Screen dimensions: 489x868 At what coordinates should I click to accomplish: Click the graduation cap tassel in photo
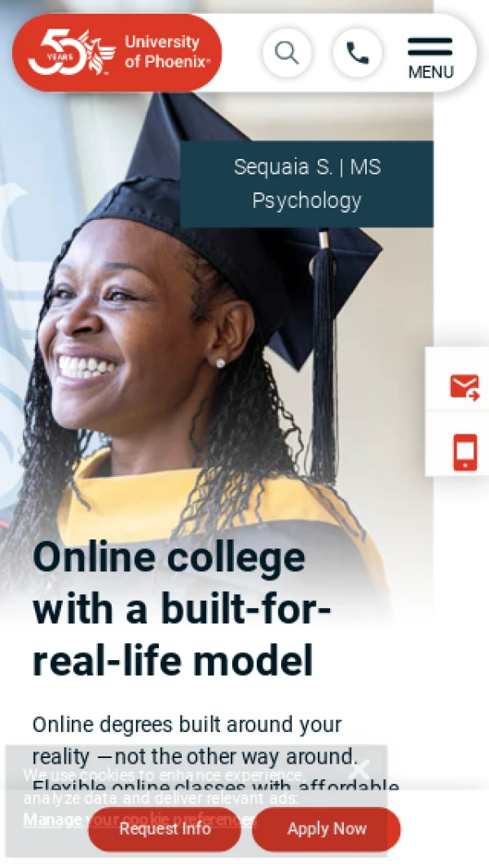coord(323,355)
